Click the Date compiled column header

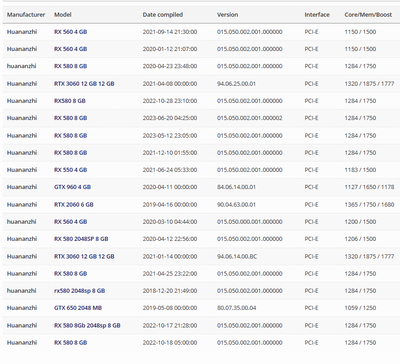click(x=163, y=15)
